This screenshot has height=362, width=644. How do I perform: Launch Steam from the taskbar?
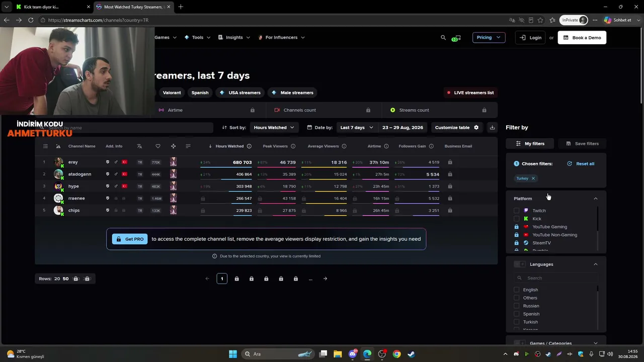click(411, 354)
